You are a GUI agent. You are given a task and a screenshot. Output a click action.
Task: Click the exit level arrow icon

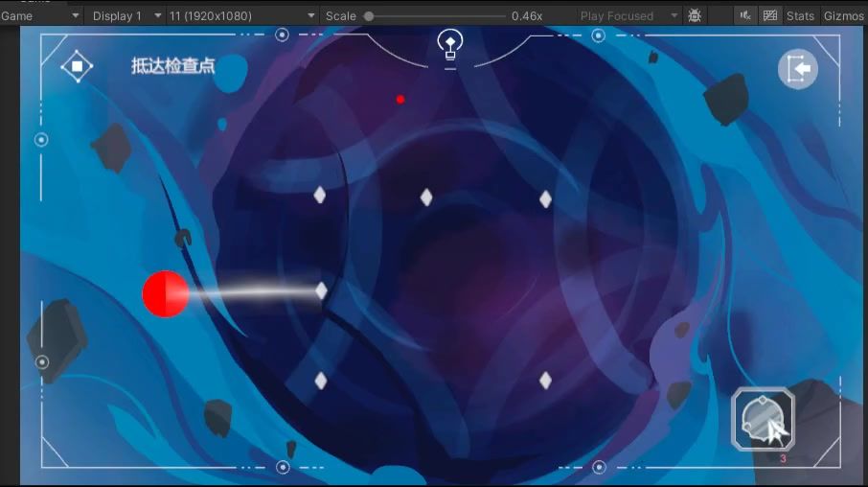coord(797,69)
